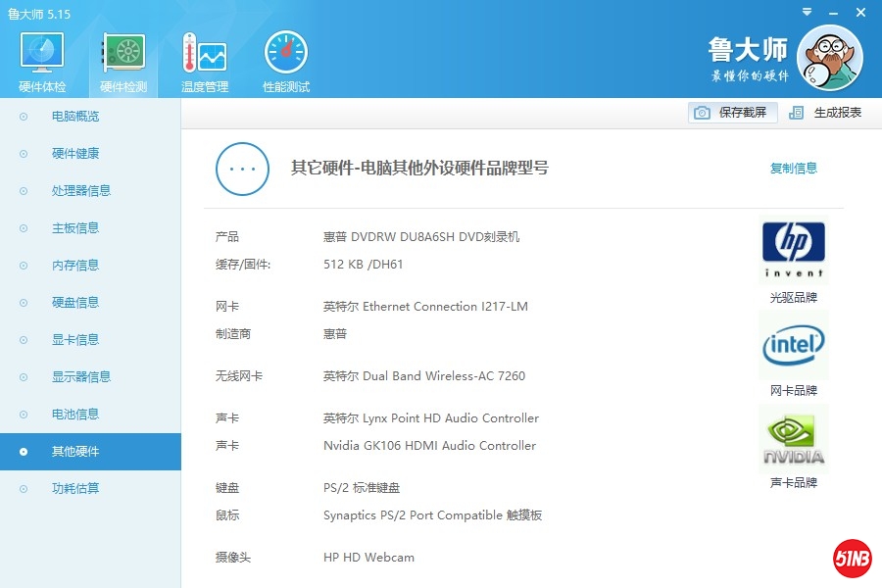The height and width of the screenshot is (588, 882).
Task: Go to 处理器信息 processor info
Action: (x=81, y=191)
